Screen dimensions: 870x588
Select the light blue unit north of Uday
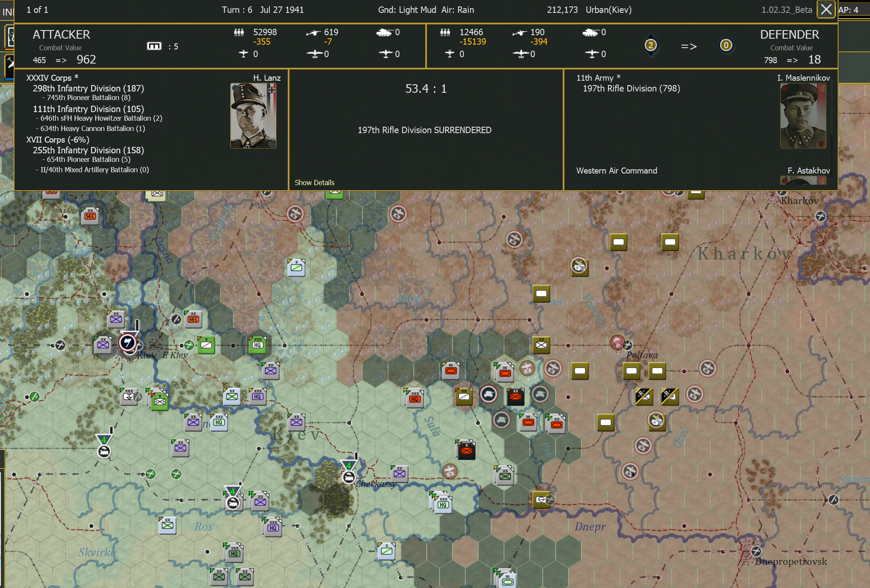pyautogui.click(x=296, y=267)
